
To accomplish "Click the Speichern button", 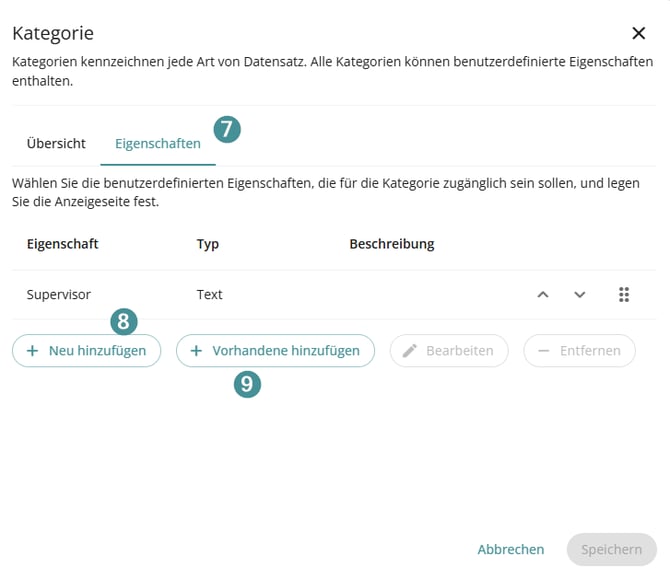I will pyautogui.click(x=611, y=550).
